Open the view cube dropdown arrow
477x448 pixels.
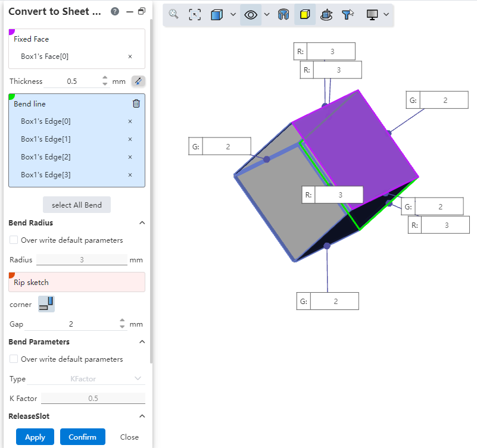click(233, 14)
